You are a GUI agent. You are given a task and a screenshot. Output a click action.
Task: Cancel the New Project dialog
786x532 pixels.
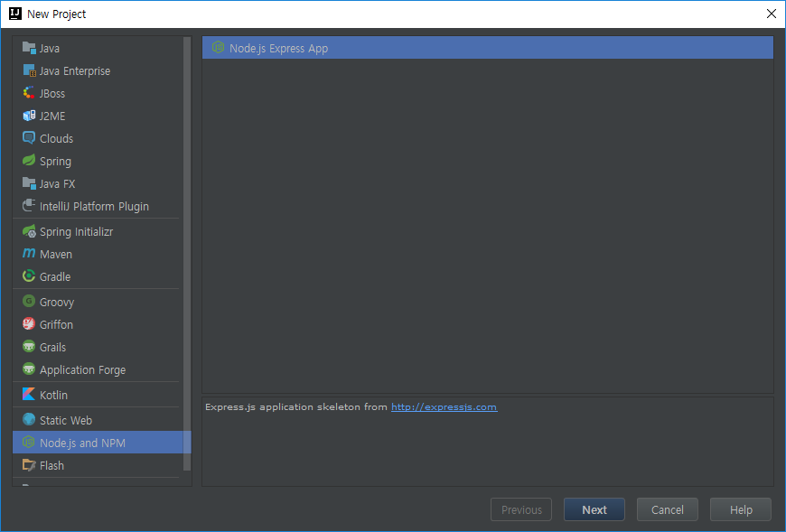[x=668, y=509]
